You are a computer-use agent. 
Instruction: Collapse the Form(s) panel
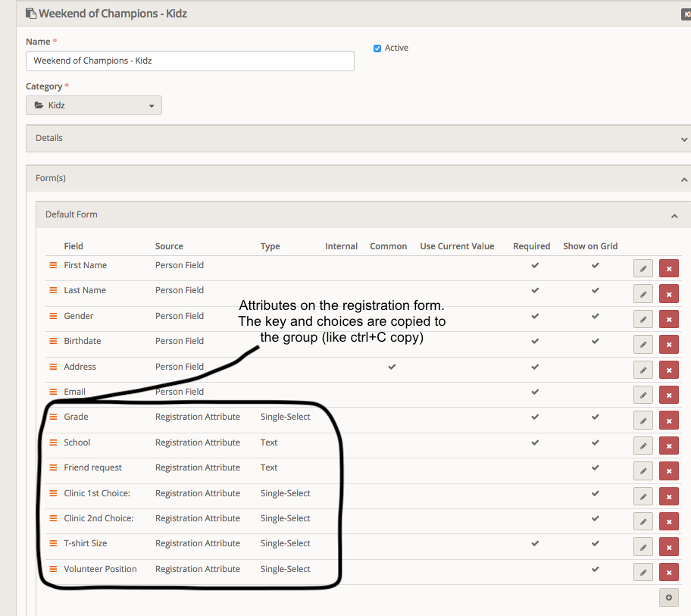click(x=356, y=179)
